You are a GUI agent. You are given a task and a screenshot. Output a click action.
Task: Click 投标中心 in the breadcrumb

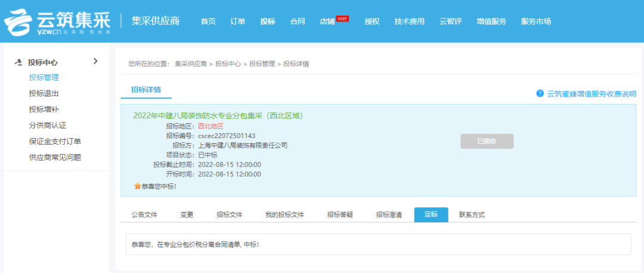coord(228,64)
